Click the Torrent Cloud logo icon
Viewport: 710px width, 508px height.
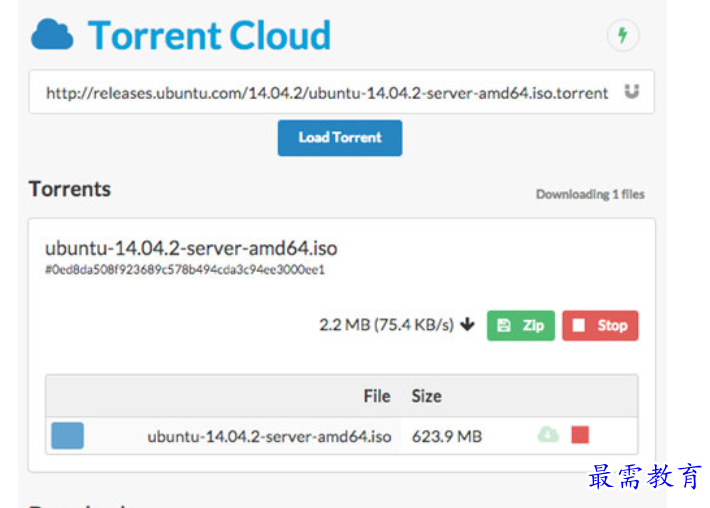coord(52,34)
